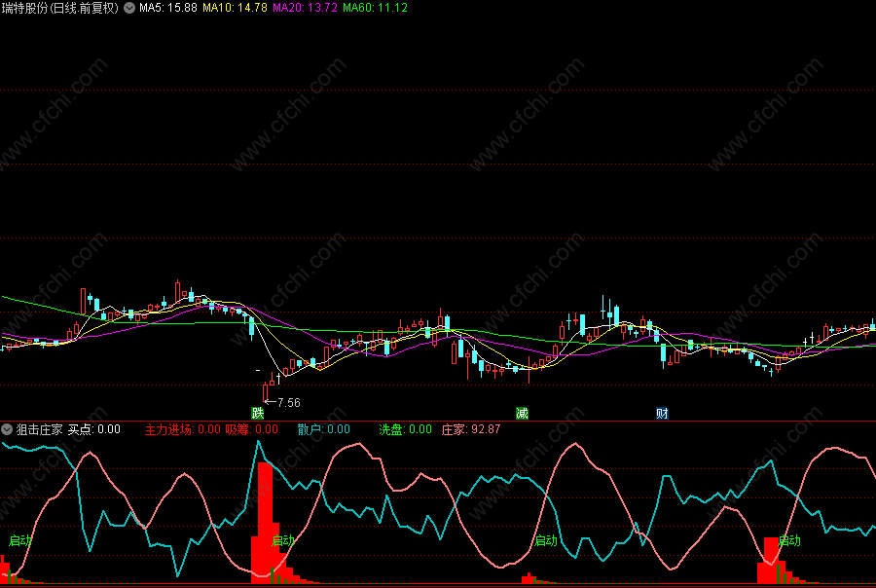The image size is (876, 588).
Task: Select the MA10: 14.78 label
Action: click(235, 8)
